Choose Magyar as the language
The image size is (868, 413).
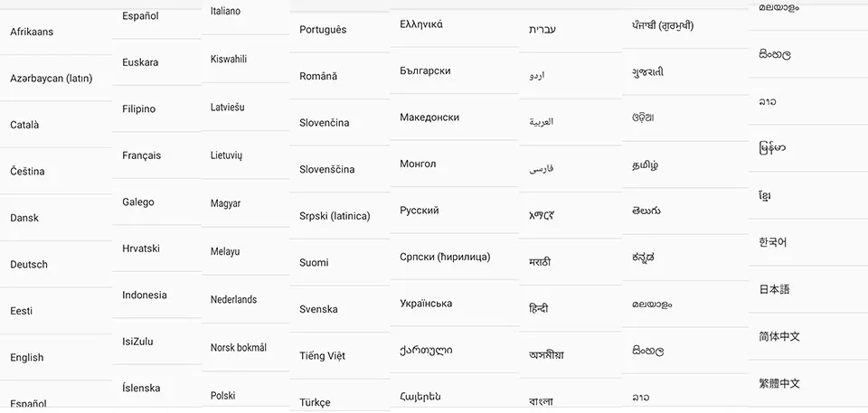coord(245,203)
